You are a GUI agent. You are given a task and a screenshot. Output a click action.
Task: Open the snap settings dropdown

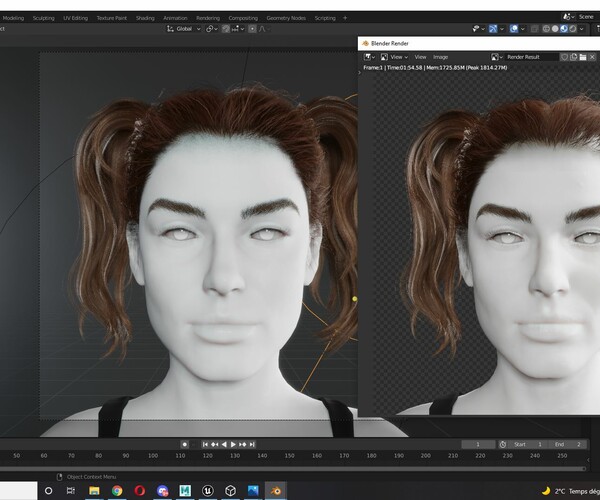(x=238, y=29)
